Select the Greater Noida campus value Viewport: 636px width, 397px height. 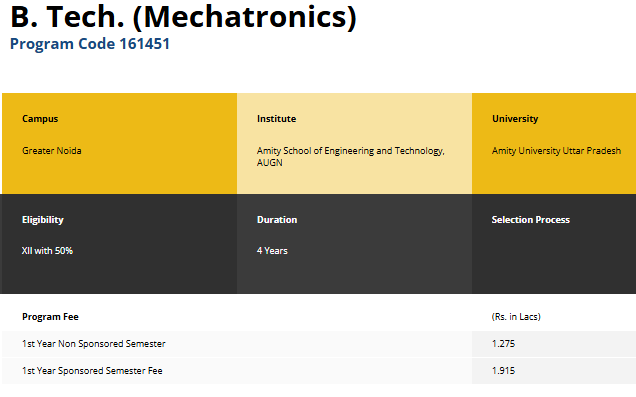[52, 151]
